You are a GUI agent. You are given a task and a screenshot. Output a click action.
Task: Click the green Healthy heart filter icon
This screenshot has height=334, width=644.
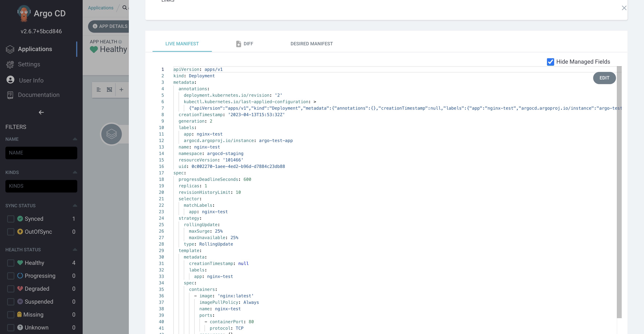click(x=20, y=263)
